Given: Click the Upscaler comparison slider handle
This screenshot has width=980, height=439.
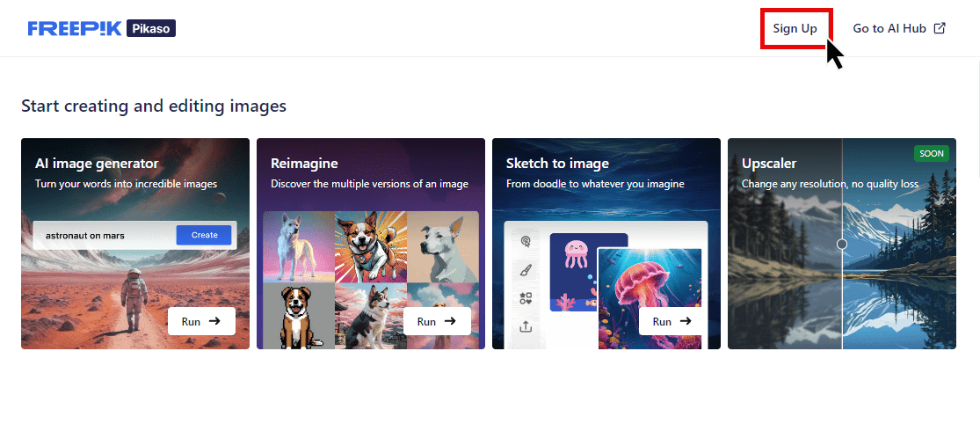Looking at the screenshot, I should [x=842, y=244].
